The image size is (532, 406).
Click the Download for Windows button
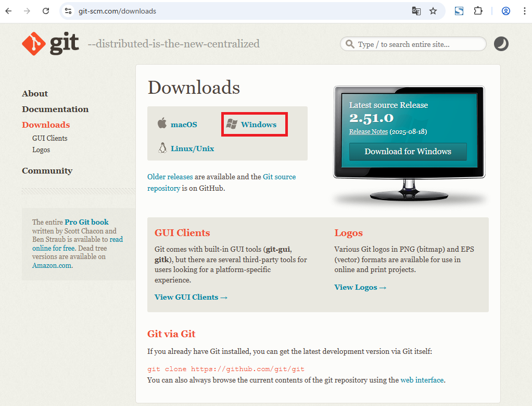tap(408, 152)
